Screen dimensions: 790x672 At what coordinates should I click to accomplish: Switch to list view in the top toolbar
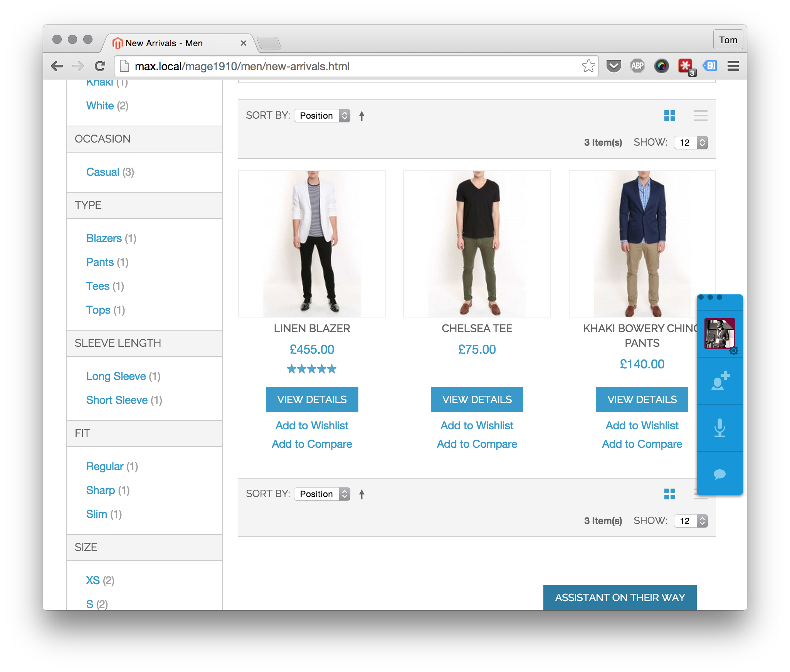click(700, 116)
